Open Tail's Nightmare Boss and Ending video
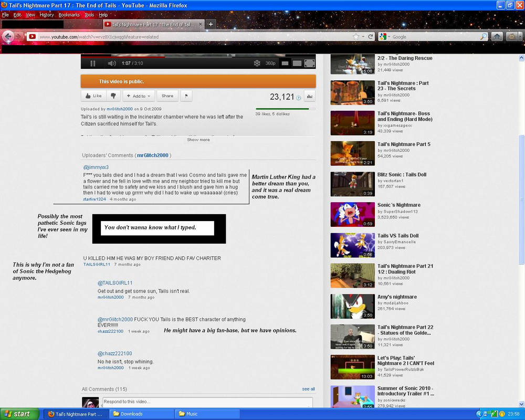Viewport: 525px width, 420px height. pyautogui.click(x=405, y=116)
